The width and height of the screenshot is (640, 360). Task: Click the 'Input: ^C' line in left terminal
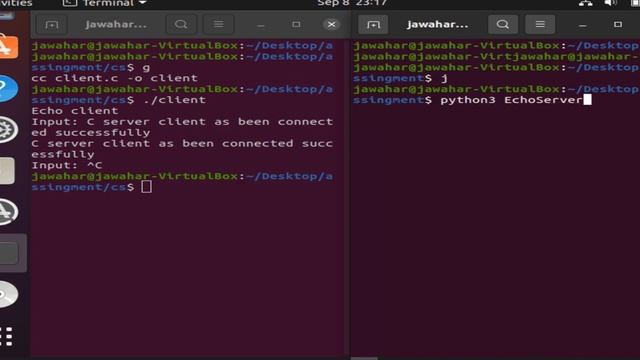point(67,165)
